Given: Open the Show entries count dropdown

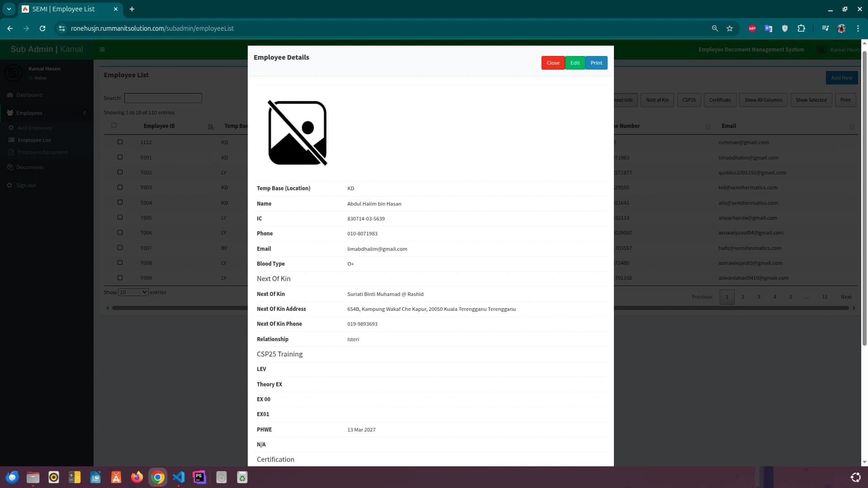Looking at the screenshot, I should click(133, 292).
